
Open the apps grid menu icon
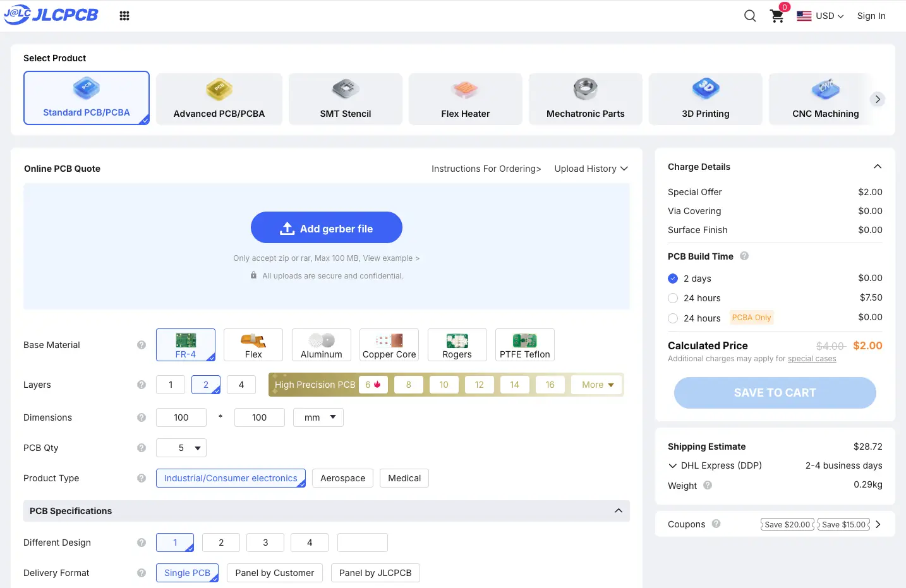124,16
